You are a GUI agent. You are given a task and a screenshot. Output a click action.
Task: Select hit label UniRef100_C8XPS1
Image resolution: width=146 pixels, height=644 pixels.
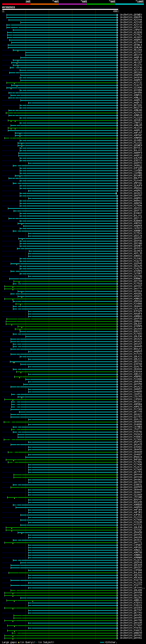pyautogui.click(x=131, y=394)
